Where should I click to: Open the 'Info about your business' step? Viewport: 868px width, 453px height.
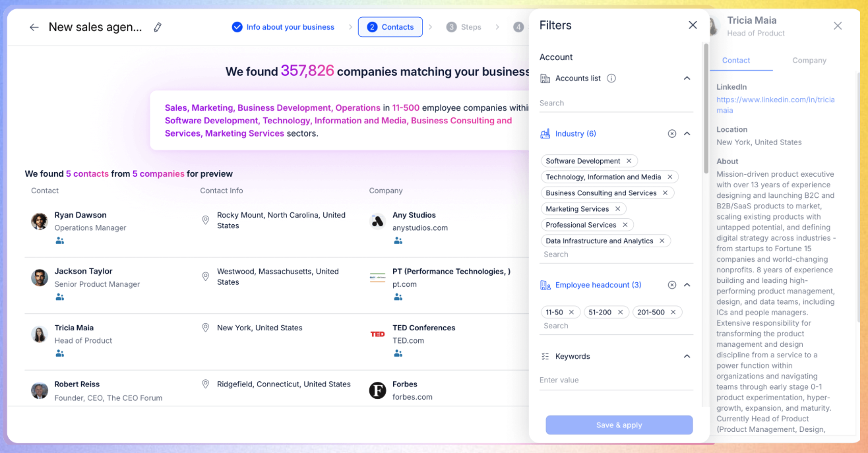click(283, 27)
